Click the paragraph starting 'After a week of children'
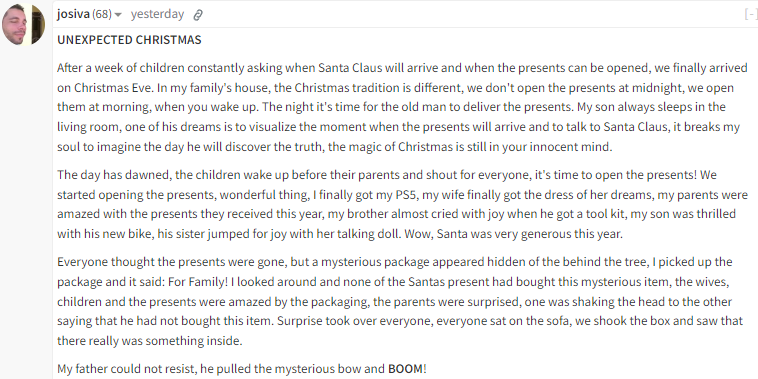Screen dimensions: 758x379 (x=402, y=107)
